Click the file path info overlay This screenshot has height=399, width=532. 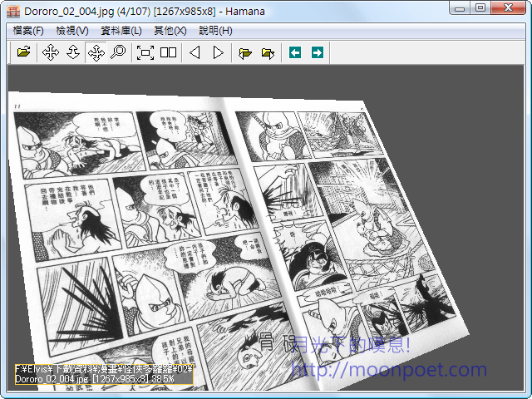coord(104,373)
